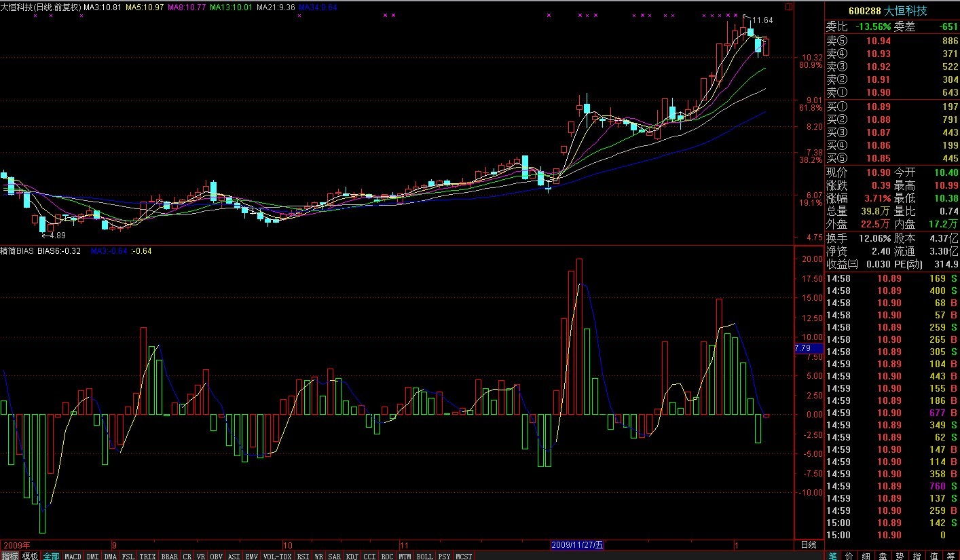Click the 卖① 10.90 ask price row

tap(892, 92)
